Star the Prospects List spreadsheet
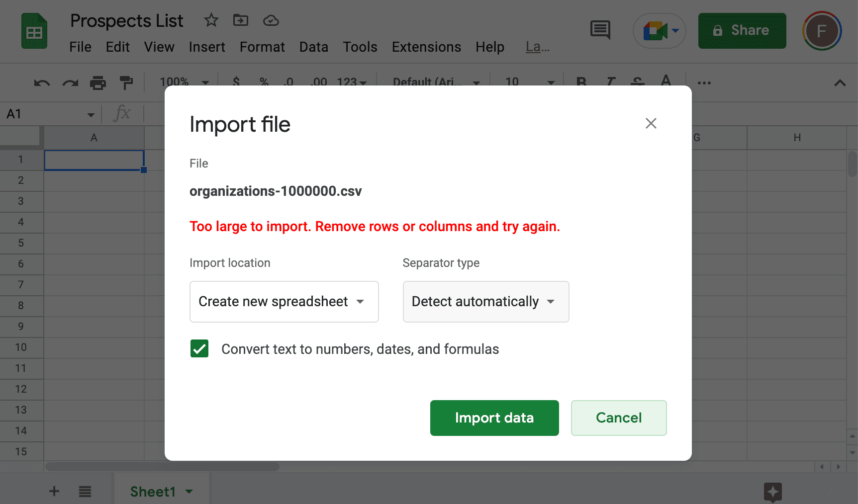The height and width of the screenshot is (504, 858). tap(211, 20)
